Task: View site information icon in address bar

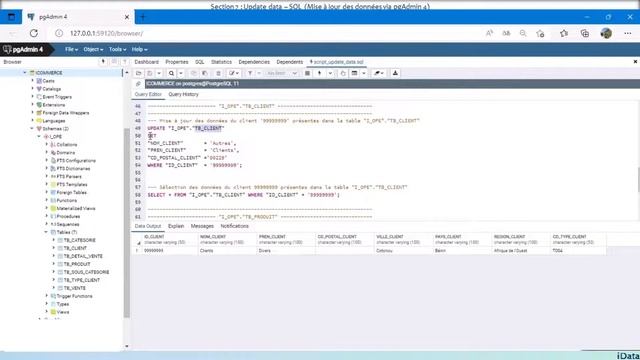Action: (59, 33)
